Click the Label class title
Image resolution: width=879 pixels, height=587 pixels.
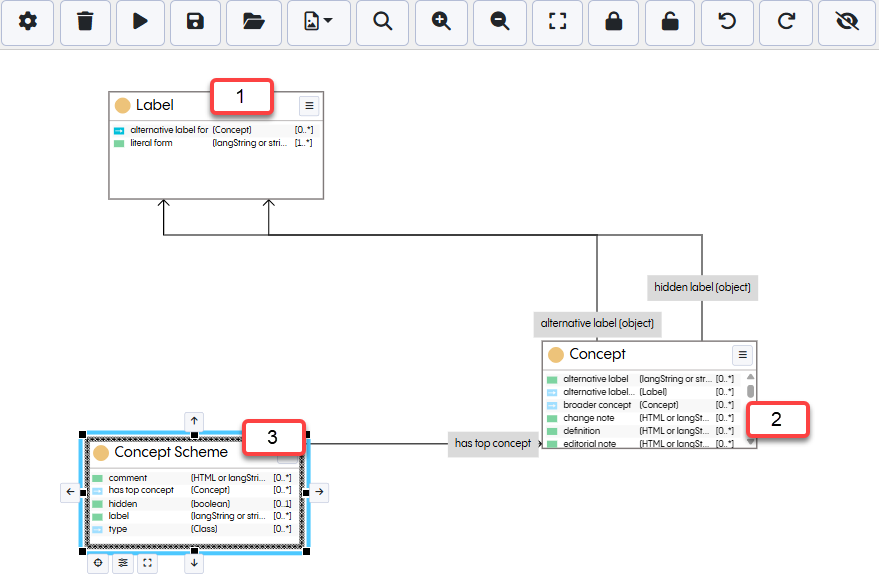[155, 105]
